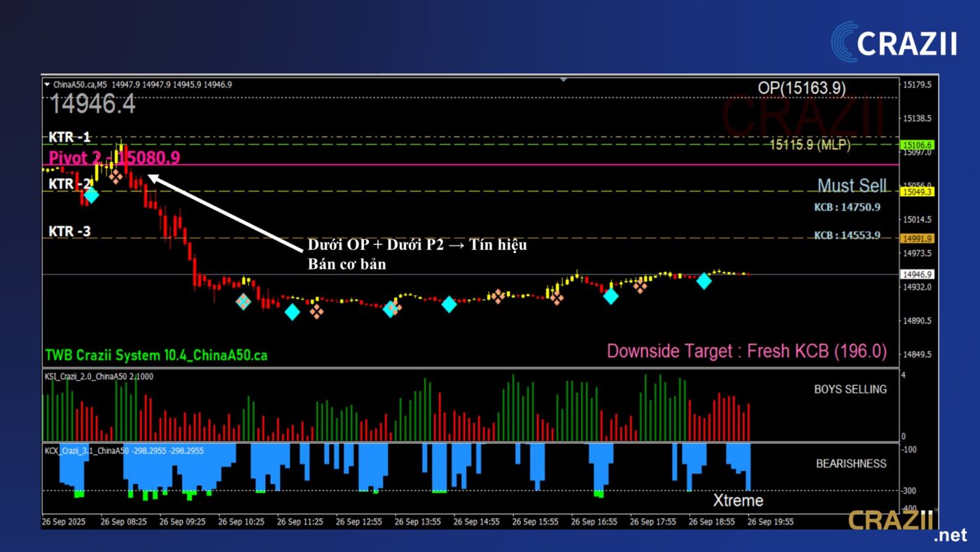Click the yellow 15049.3 price tag
Screen dimensions: 980x552
click(918, 191)
